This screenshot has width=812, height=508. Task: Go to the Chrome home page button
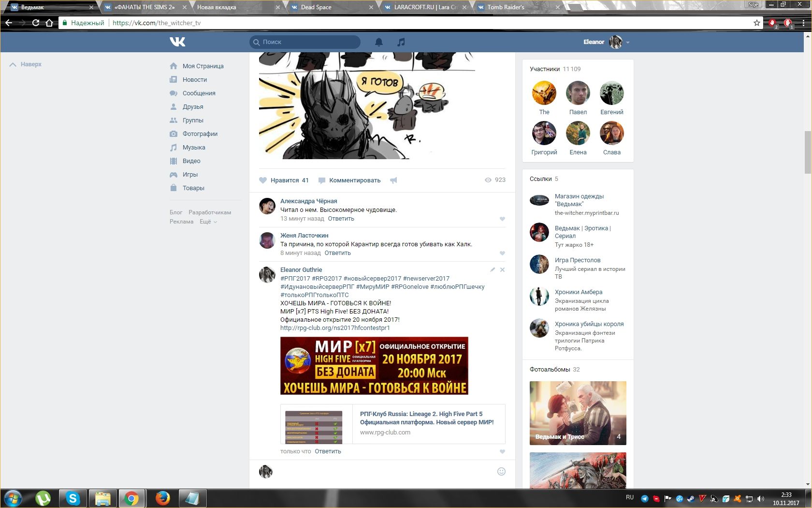pyautogui.click(x=49, y=23)
